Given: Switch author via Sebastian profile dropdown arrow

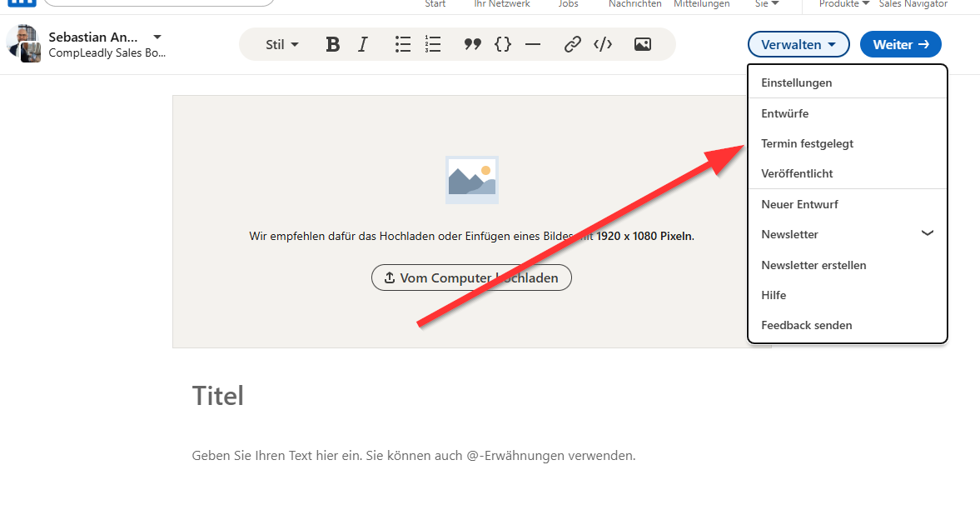Looking at the screenshot, I should coord(157,37).
